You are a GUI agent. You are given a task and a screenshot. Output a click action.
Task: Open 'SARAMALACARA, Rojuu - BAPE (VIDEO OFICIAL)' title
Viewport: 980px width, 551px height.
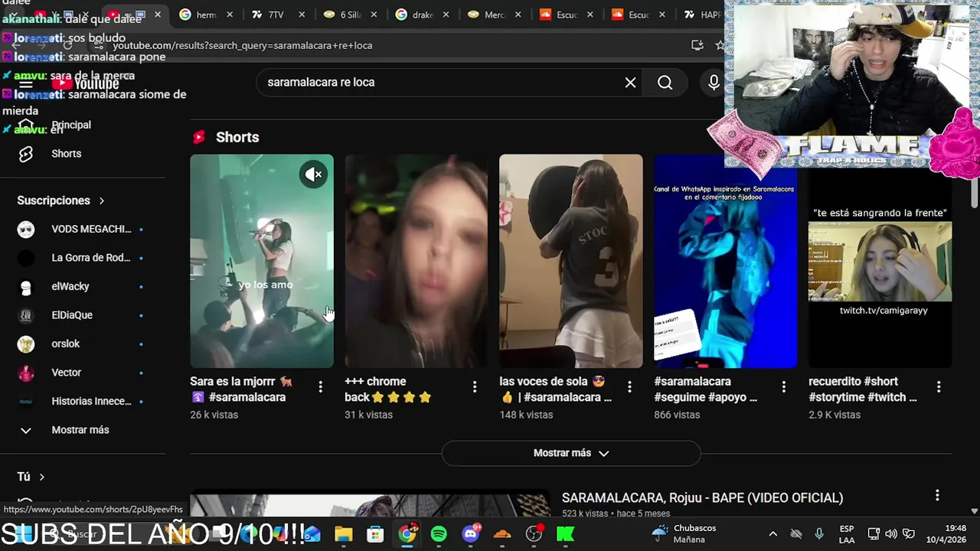(702, 497)
